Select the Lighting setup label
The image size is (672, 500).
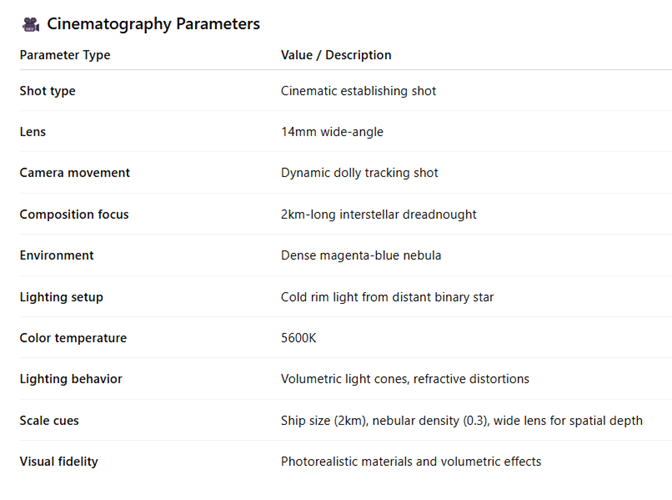61,297
